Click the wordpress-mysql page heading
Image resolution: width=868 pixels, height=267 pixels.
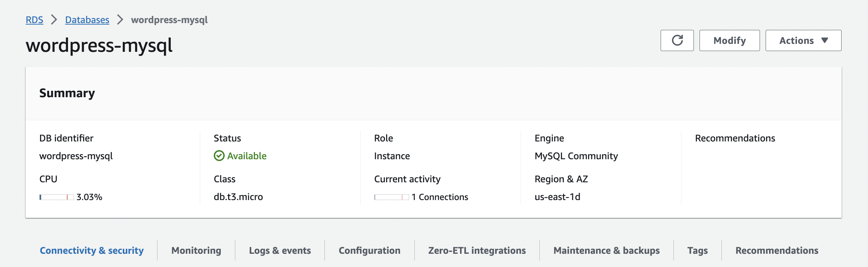coord(99,45)
